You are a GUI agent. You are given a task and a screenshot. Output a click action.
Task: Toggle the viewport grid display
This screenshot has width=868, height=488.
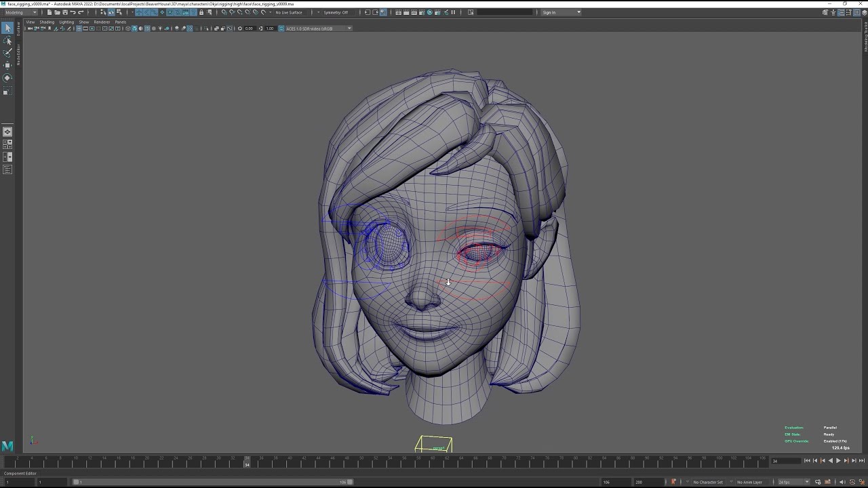(79, 28)
